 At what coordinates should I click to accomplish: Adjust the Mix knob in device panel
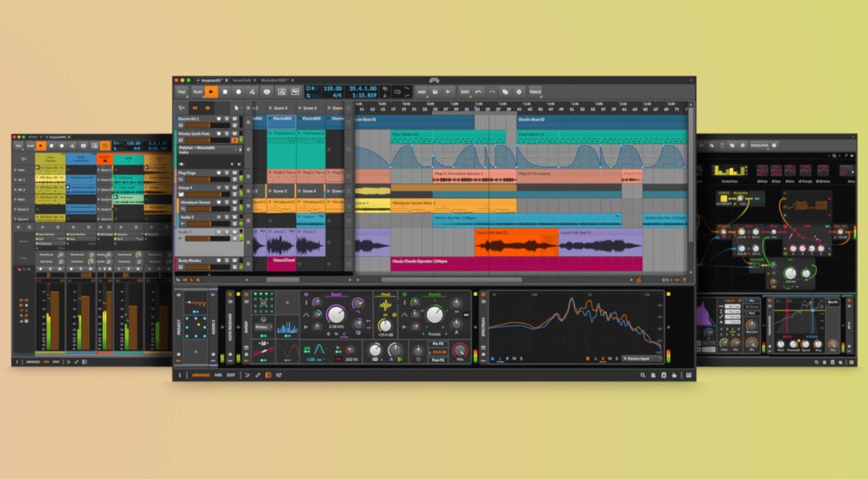(x=460, y=349)
